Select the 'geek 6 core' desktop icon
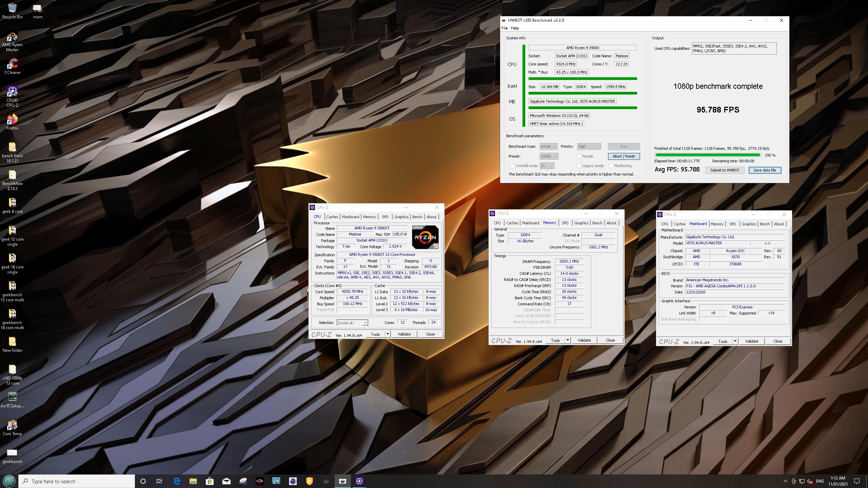This screenshot has height=488, width=868. point(12,206)
